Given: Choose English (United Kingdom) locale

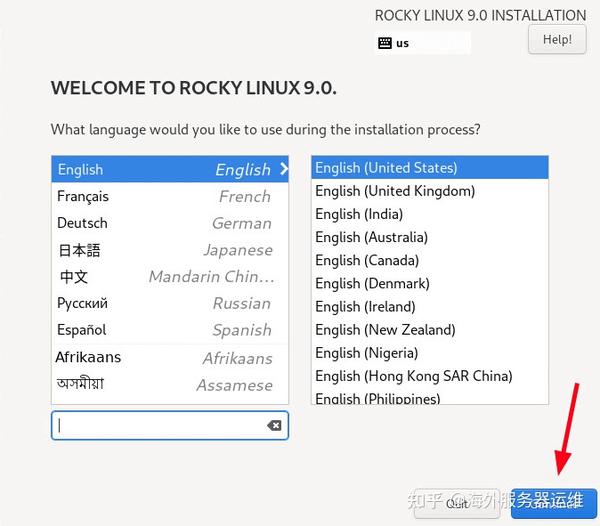Looking at the screenshot, I should click(x=430, y=191).
